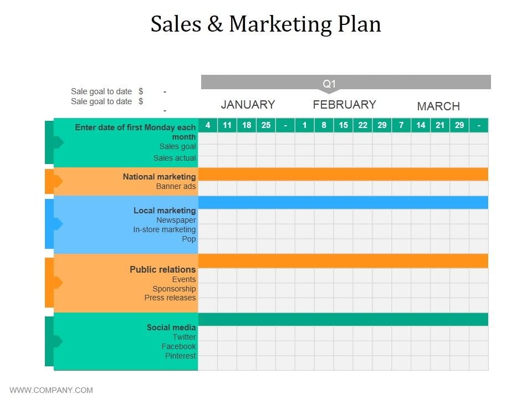Click the orange arrow tab beside National marketing
Image resolution: width=532 pixels, height=399 pixels.
[54, 182]
